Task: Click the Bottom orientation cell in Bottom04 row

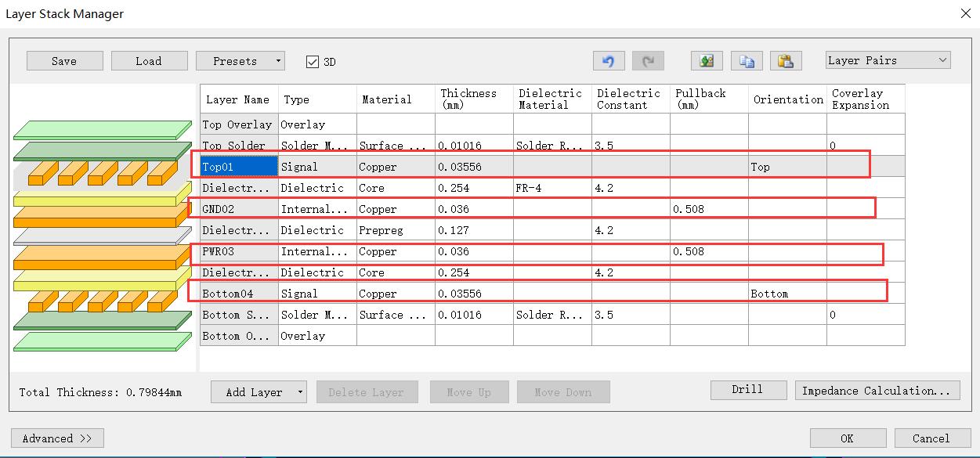Action: [x=787, y=294]
